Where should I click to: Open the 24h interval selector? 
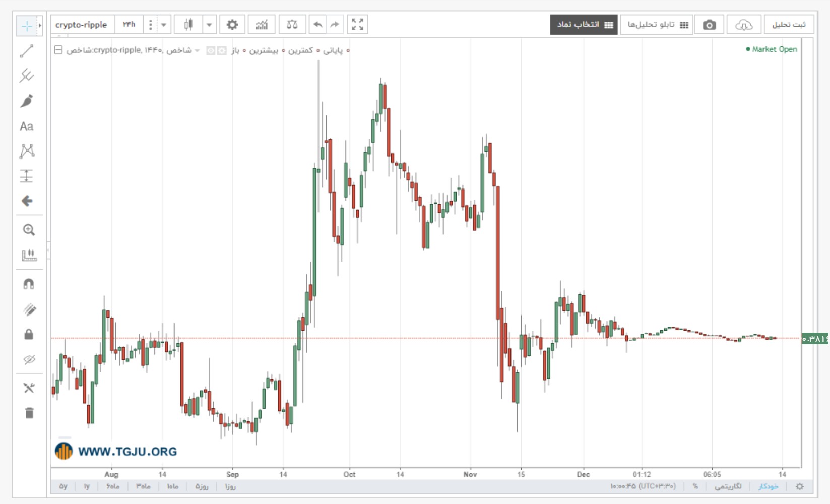pos(130,25)
